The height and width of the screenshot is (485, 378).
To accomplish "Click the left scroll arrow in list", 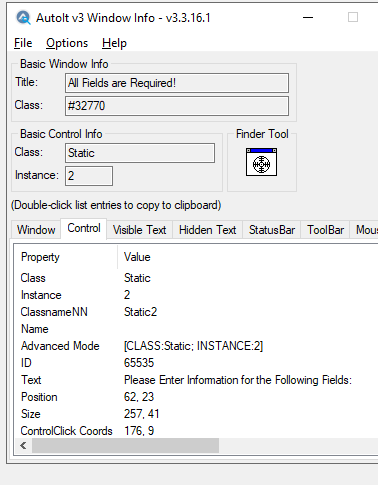I will click(x=23, y=446).
